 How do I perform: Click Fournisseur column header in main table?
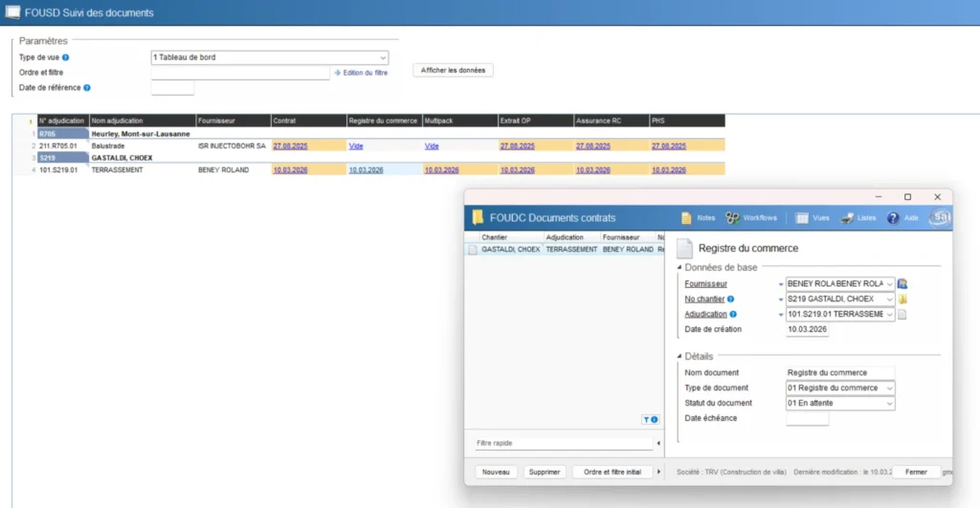(x=234, y=121)
